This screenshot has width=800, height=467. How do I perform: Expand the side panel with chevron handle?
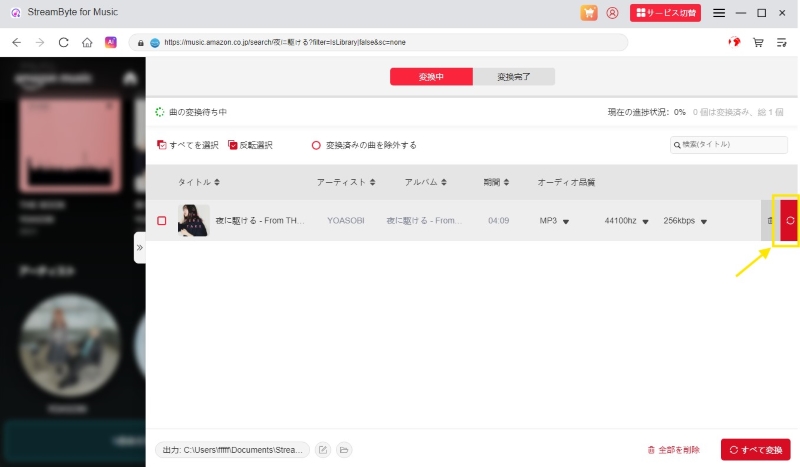[140, 248]
